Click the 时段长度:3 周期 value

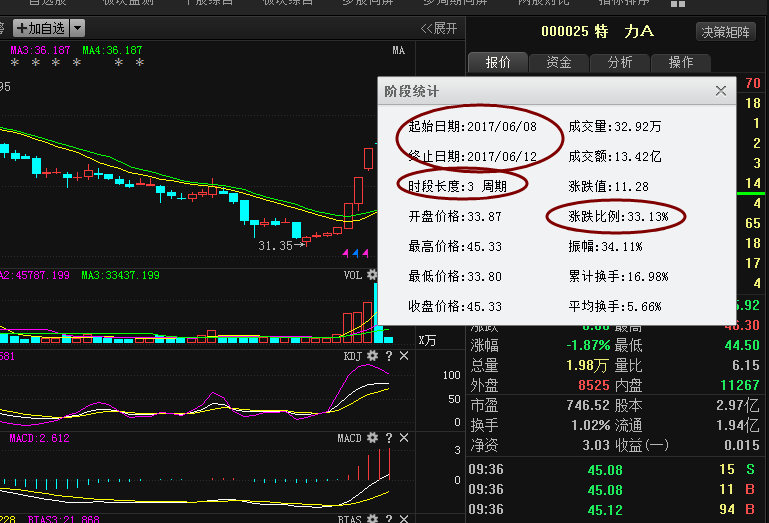[457, 186]
